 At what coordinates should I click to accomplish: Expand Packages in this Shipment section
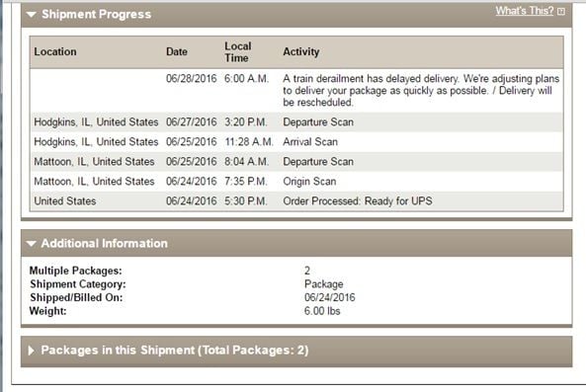point(31,351)
